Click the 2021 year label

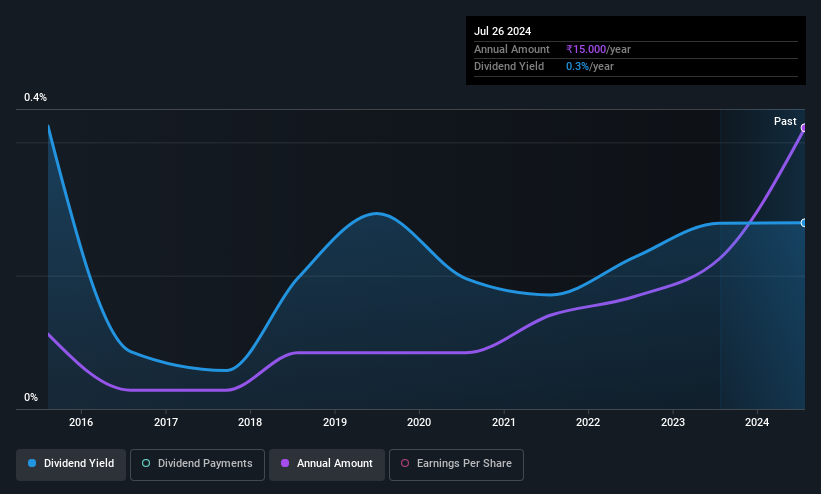tap(504, 422)
